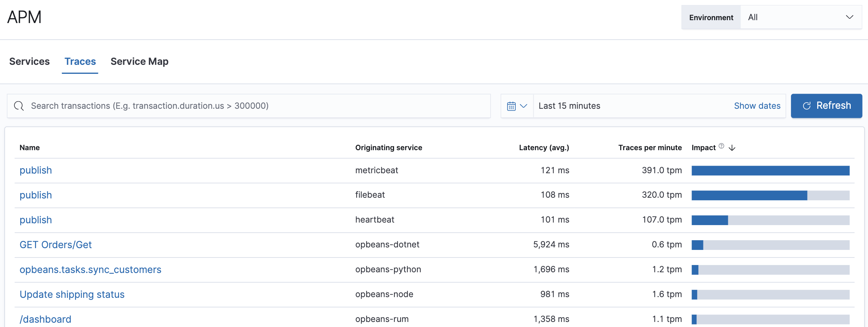Open the GET Orders/Get trace
The height and width of the screenshot is (327, 868).
(56, 245)
